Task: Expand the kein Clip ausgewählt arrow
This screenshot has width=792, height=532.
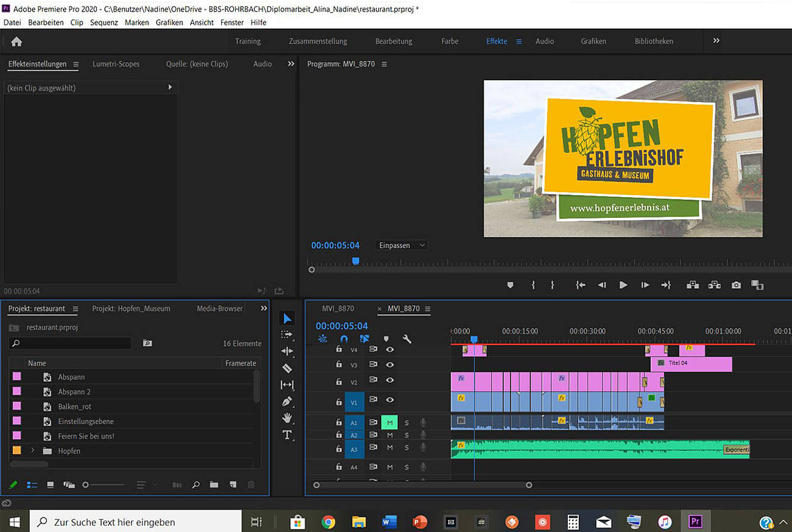Action: 170,88
